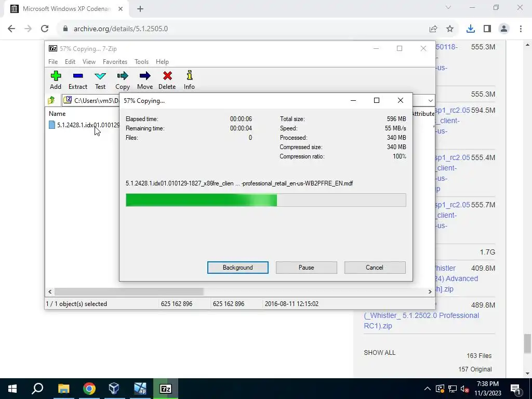The image size is (532, 399).
Task: Select the 5.1.2428.1.idx01 file row
Action: (84, 125)
